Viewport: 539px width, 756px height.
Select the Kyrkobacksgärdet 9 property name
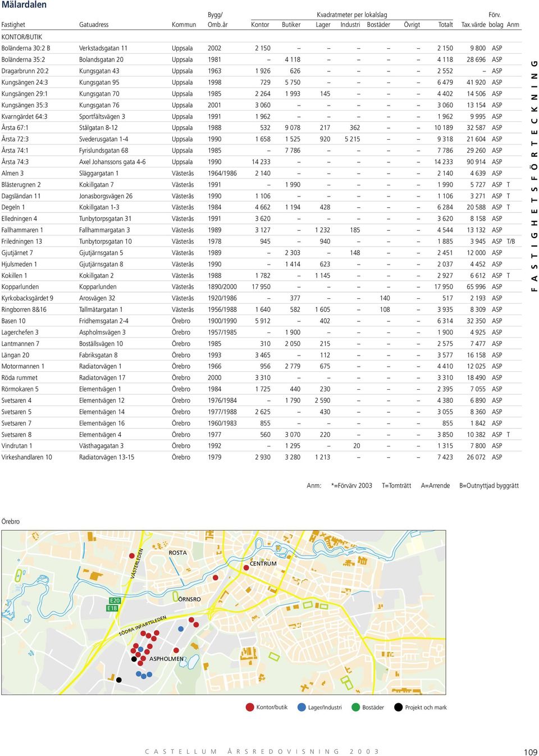coord(28,298)
